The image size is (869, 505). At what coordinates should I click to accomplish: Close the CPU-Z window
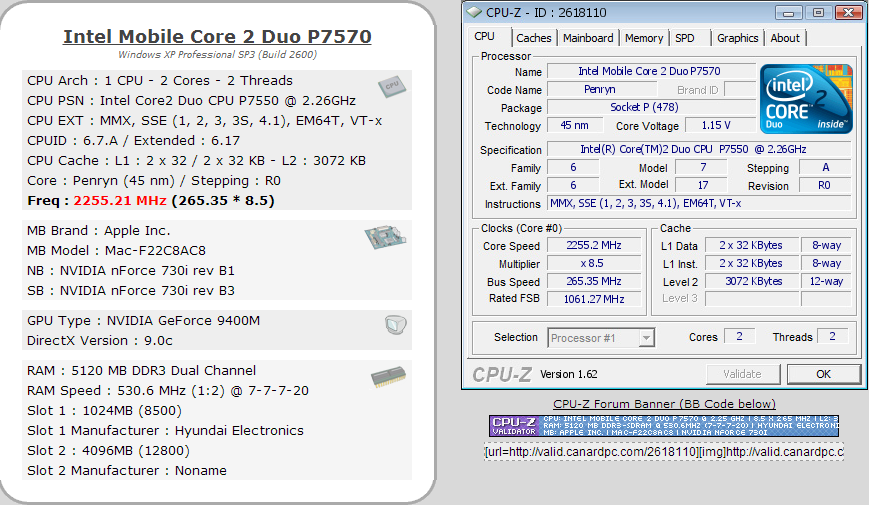click(x=848, y=12)
